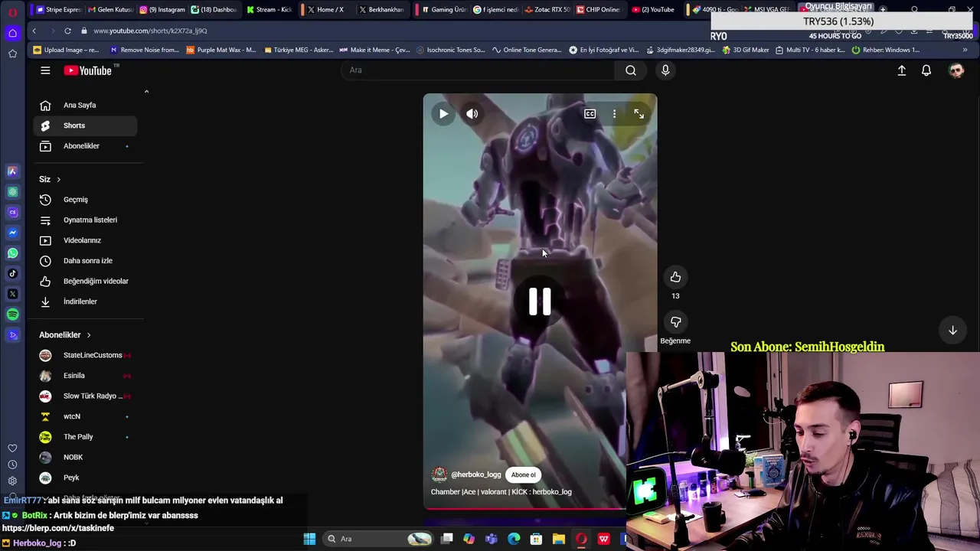Screen dimensions: 980x551
Task: Expand the Abonelikler section chevron
Action: [x=88, y=335]
